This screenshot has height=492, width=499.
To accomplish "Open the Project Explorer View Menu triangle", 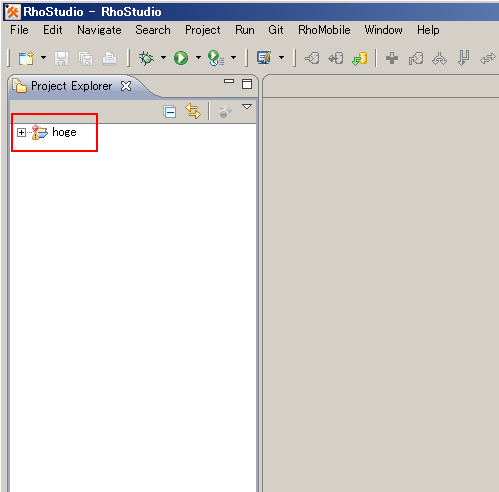I will (x=247, y=107).
